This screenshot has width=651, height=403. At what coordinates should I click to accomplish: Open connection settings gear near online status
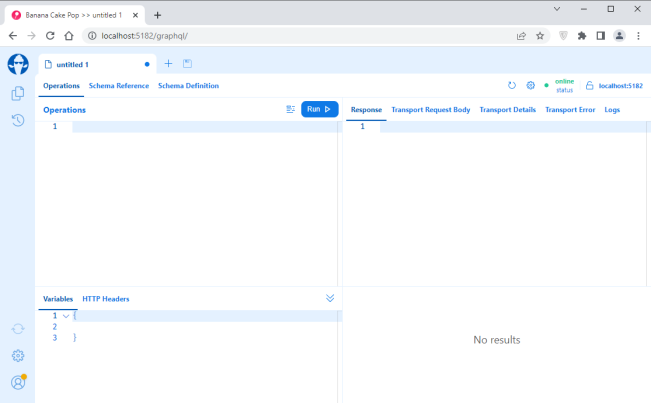(531, 86)
